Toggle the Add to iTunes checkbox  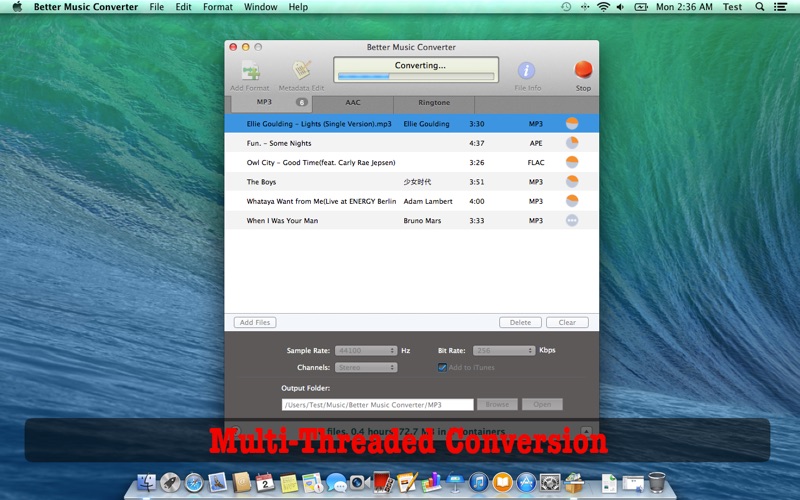tap(442, 367)
